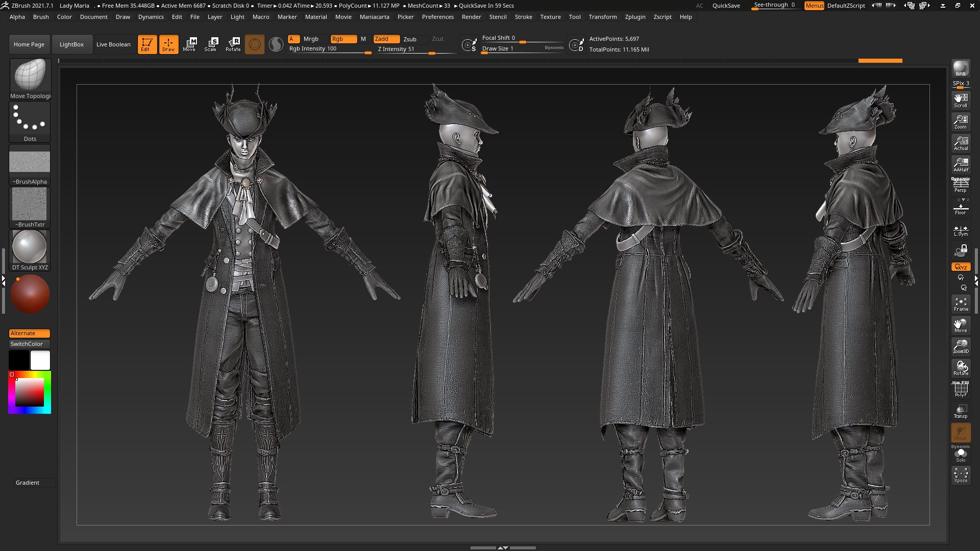Toggle Zadd sculpt mode
Screen dimensions: 980x551
[x=386, y=39]
